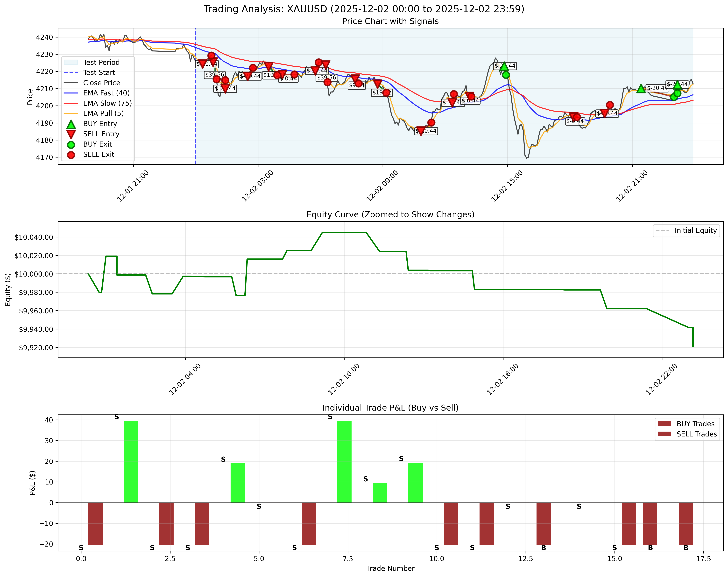The height and width of the screenshot is (577, 728).
Task: Click the Test Period shaded swatch in the legend
Action: pyautogui.click(x=72, y=63)
